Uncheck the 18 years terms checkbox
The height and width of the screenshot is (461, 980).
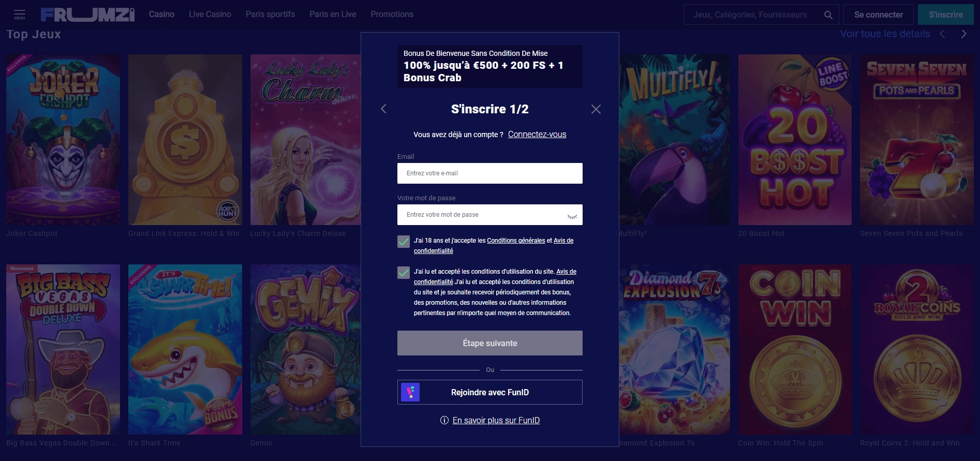(x=404, y=242)
